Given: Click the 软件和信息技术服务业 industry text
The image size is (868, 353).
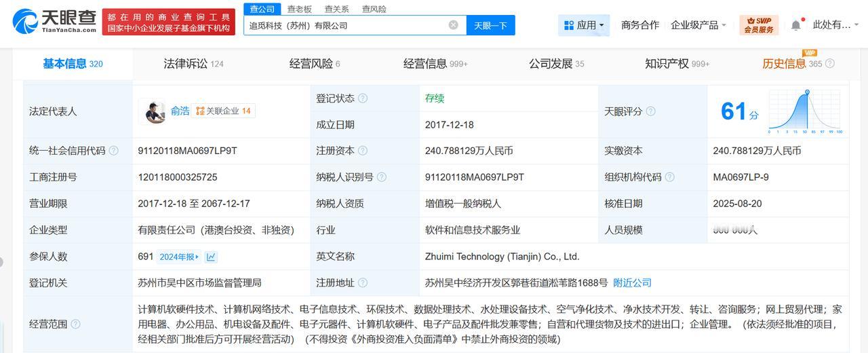Looking at the screenshot, I should [473, 230].
